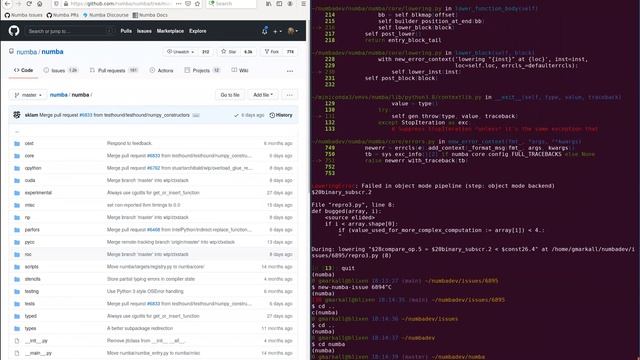Viewport: 640px width, 360px height.
Task: Open Marketplace in GitHub header
Action: click(x=170, y=31)
